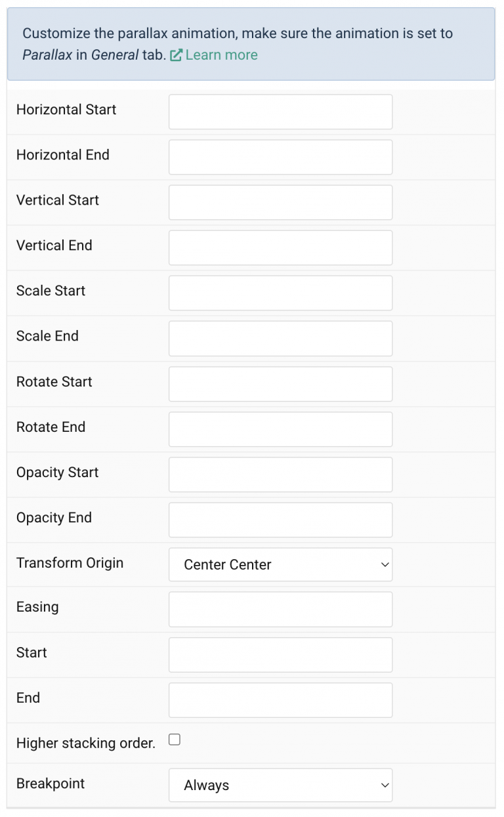Click the End offset input field

point(280,700)
